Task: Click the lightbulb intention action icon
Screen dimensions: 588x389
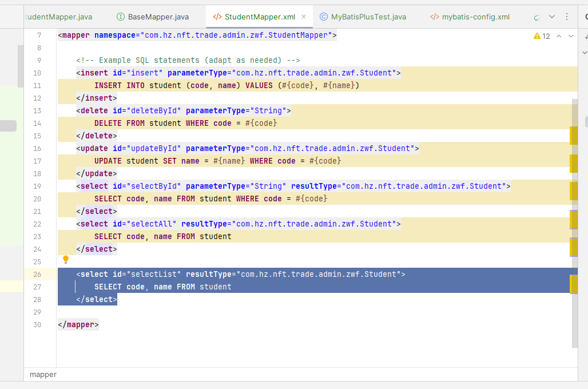Action: click(66, 259)
